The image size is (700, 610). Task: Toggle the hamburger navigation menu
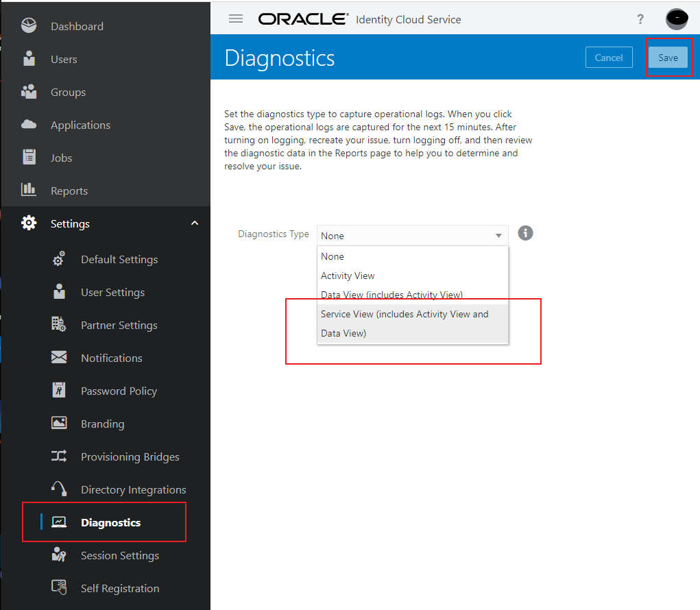click(x=236, y=19)
